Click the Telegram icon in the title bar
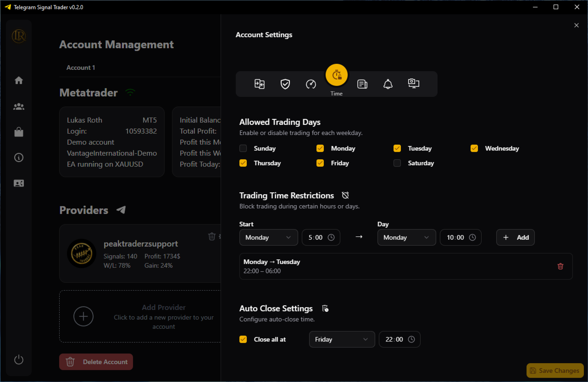This screenshot has height=382, width=588. click(8, 7)
